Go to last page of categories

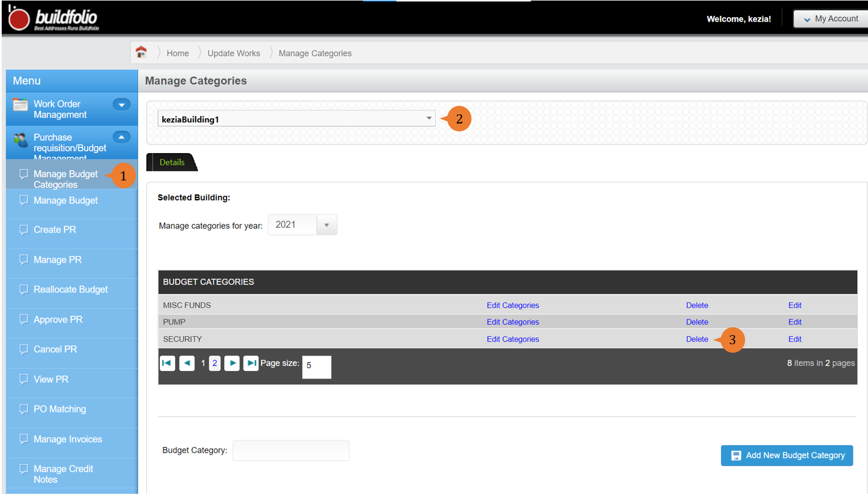(251, 363)
